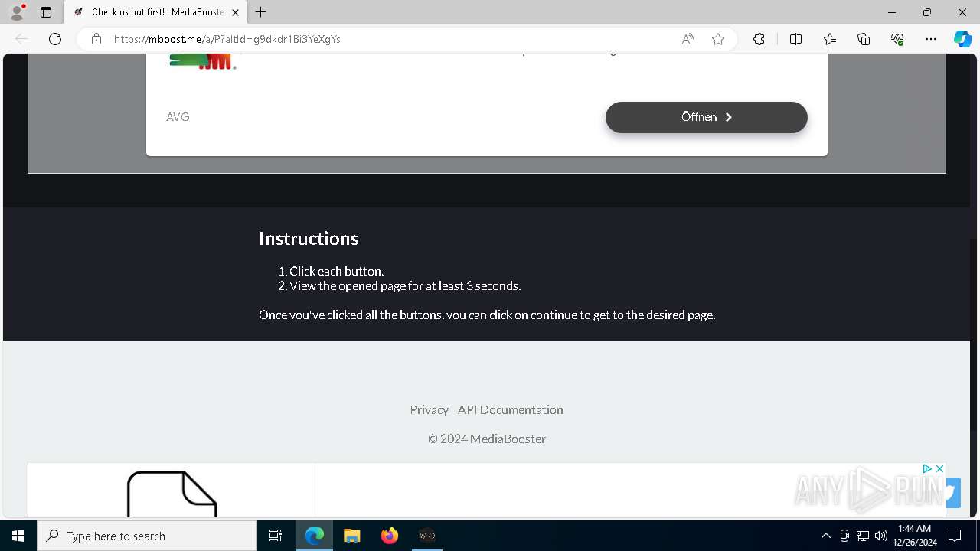
Task: Open Firefox on taskbar
Action: [390, 536]
